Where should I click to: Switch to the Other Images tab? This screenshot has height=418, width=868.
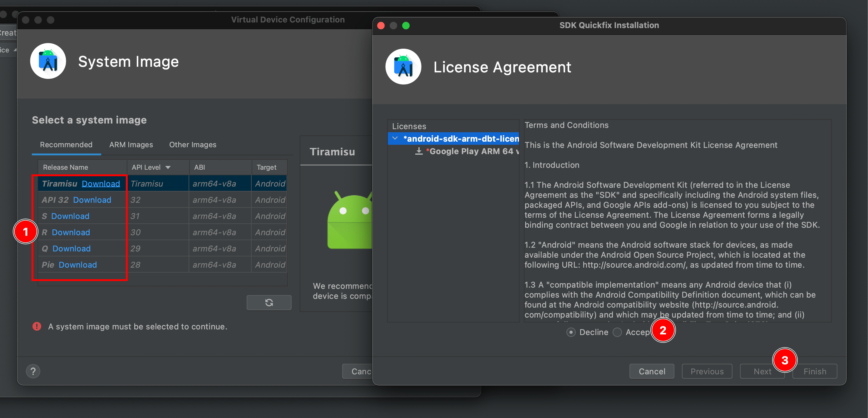pyautogui.click(x=193, y=144)
